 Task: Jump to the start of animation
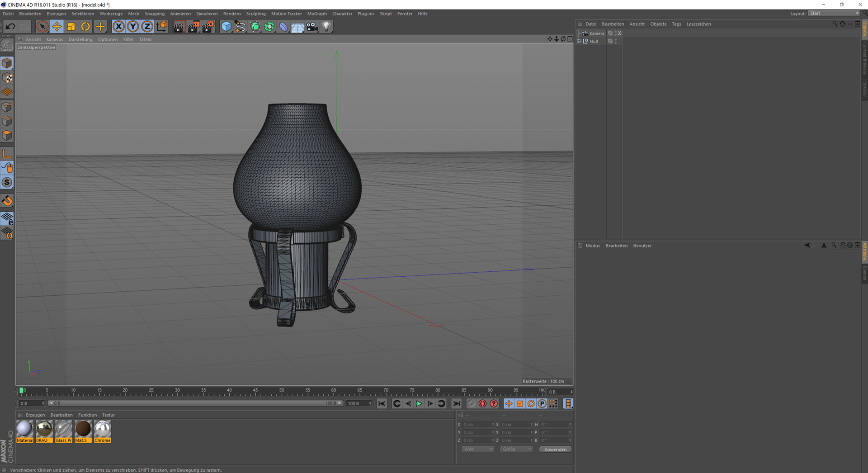click(x=382, y=403)
